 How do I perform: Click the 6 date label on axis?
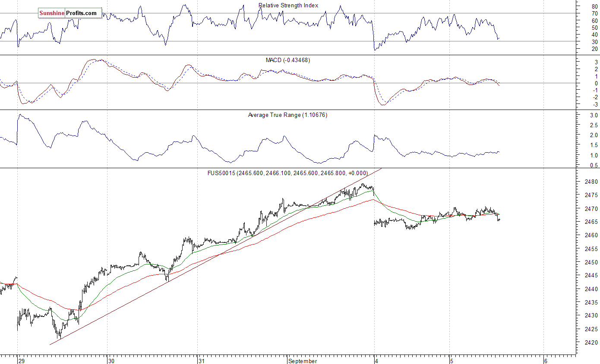546,361
